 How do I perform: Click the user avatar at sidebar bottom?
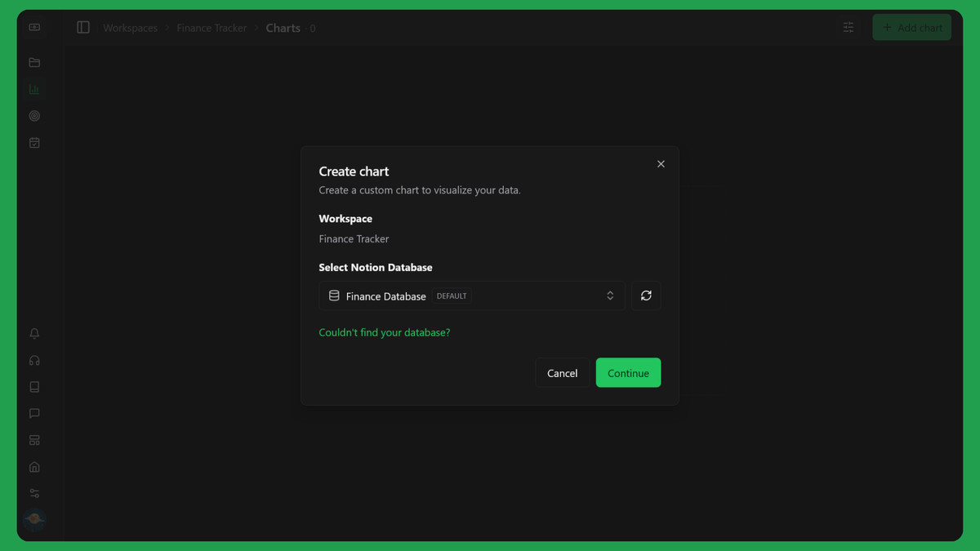(34, 519)
